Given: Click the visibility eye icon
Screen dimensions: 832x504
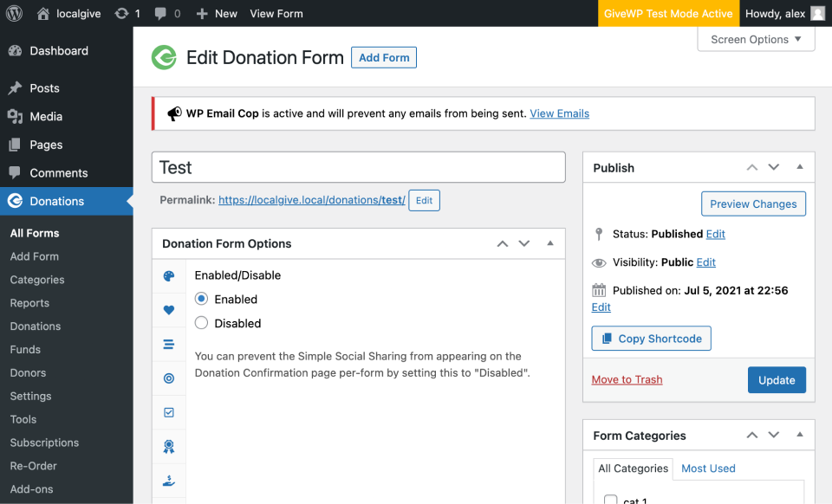Looking at the screenshot, I should point(599,263).
